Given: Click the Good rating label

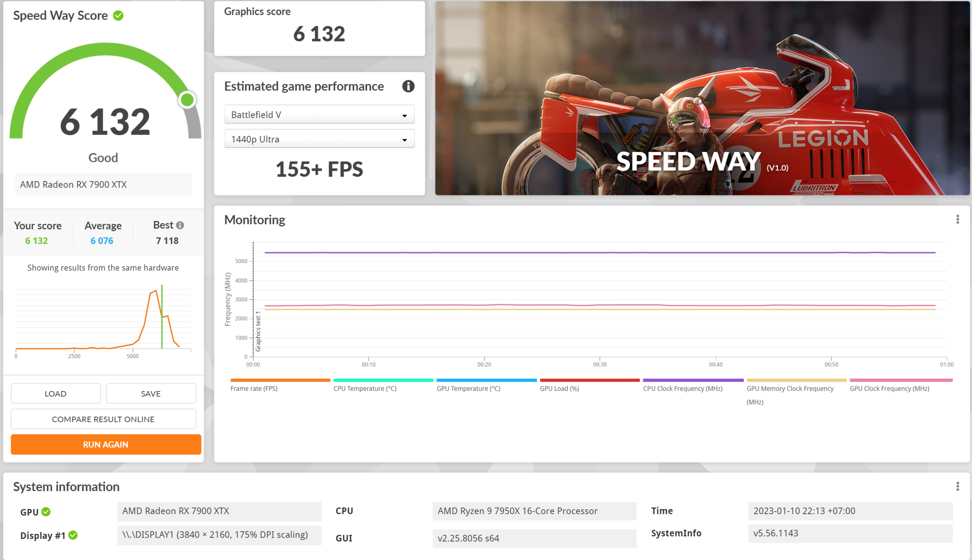Looking at the screenshot, I should click(103, 158).
